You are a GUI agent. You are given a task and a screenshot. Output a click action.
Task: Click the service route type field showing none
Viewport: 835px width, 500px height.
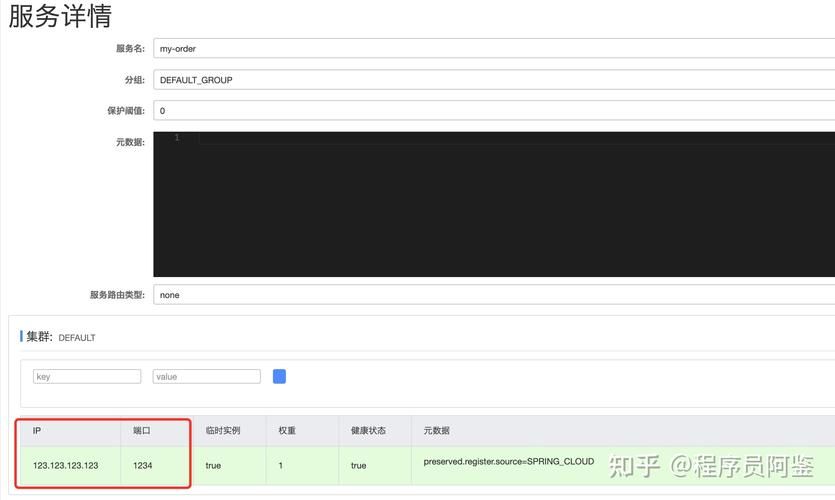[x=494, y=294]
